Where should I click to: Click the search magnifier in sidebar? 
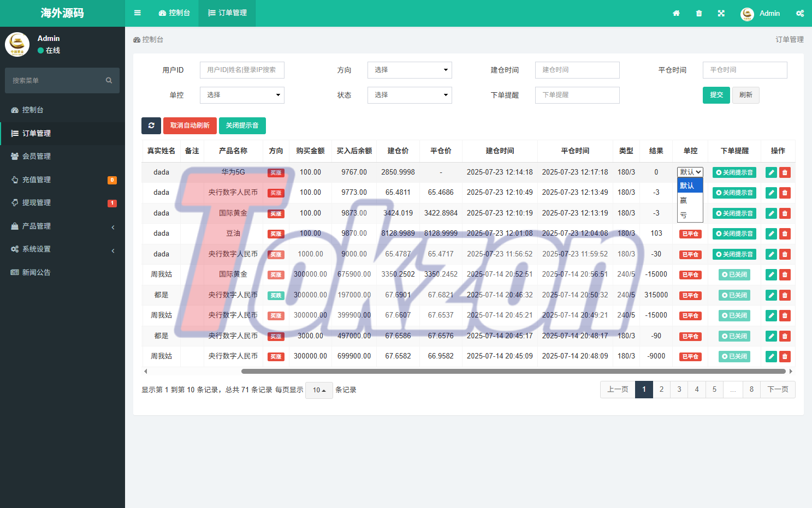tap(109, 81)
